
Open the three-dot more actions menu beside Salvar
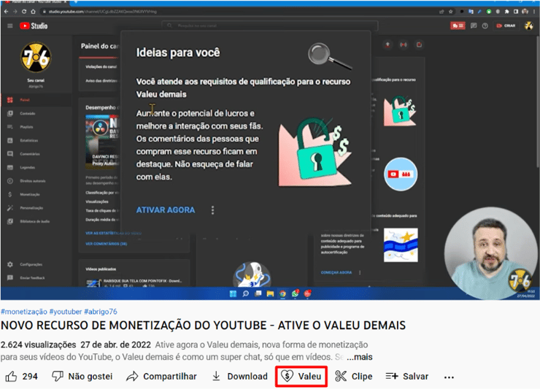[449, 377]
